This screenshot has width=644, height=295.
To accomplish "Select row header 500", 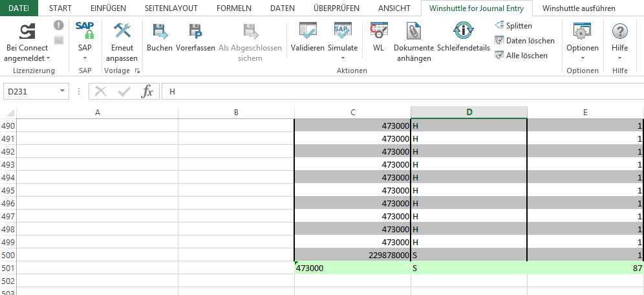I will tap(8, 255).
